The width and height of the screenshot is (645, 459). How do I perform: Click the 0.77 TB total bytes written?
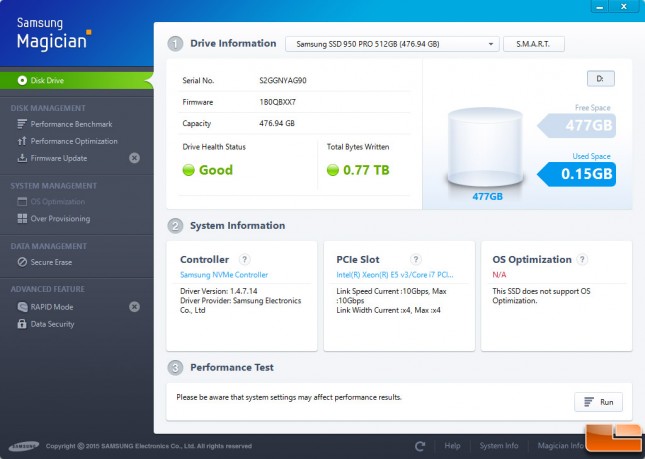tap(358, 170)
